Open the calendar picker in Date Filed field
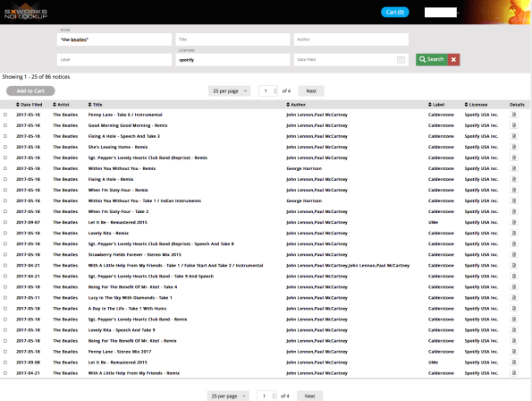 point(401,60)
